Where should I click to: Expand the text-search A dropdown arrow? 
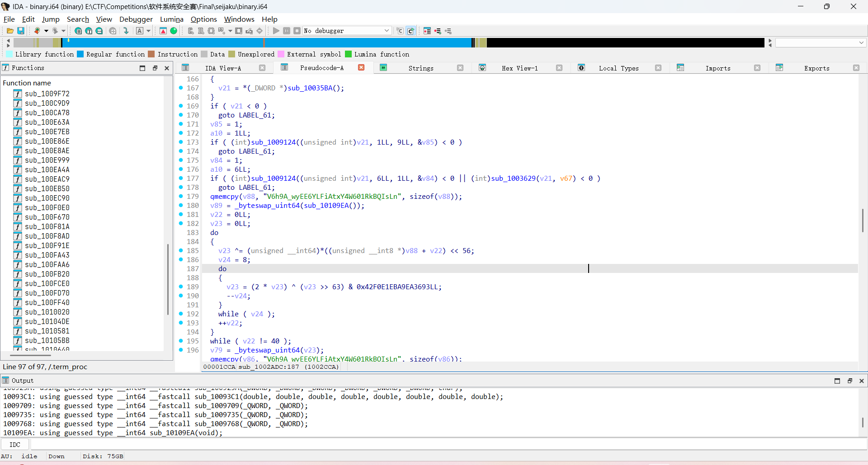coord(148,31)
